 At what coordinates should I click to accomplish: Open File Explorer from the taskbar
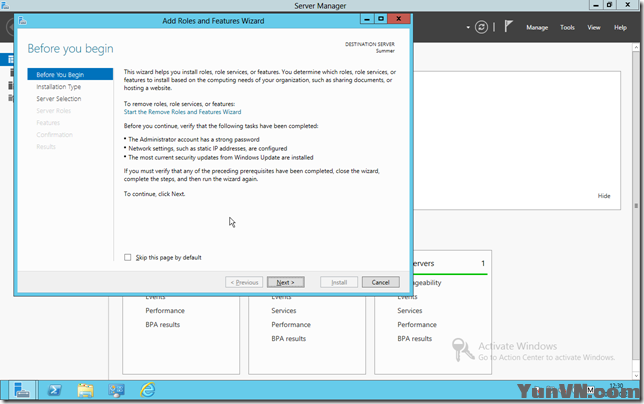coord(85,390)
